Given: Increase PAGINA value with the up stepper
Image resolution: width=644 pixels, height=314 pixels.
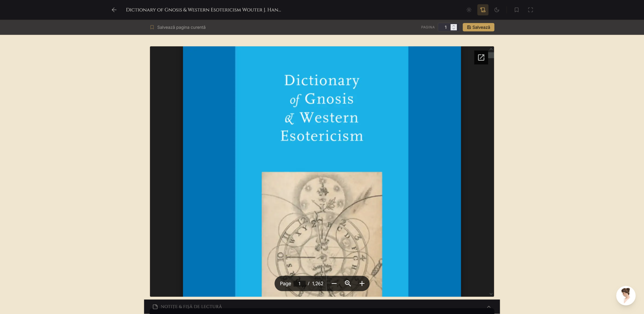Looking at the screenshot, I should (454, 25).
